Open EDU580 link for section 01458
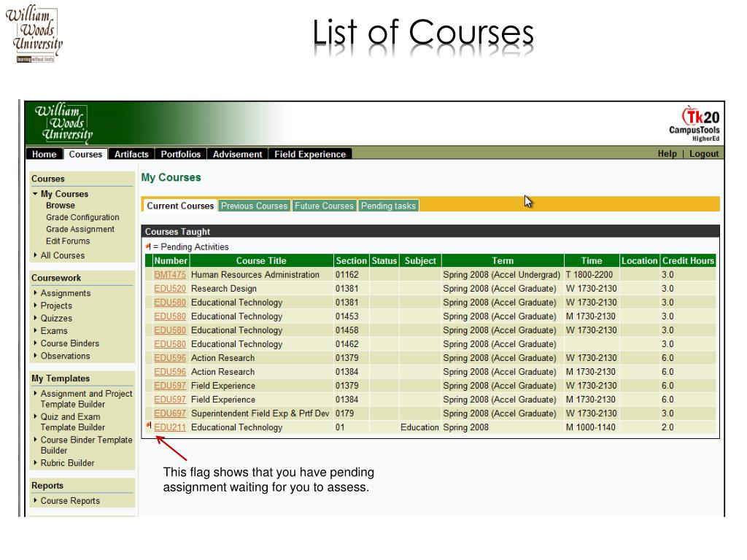The height and width of the screenshot is (560, 747). click(x=169, y=330)
